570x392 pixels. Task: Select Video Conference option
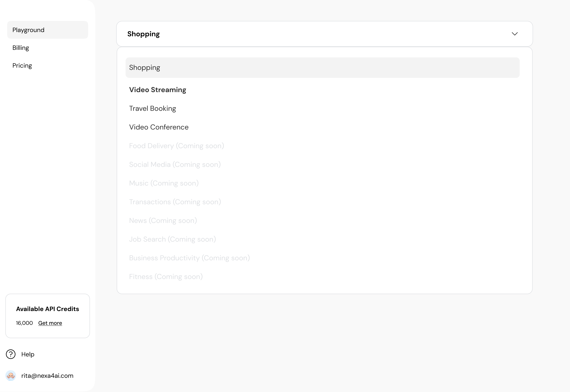[159, 127]
